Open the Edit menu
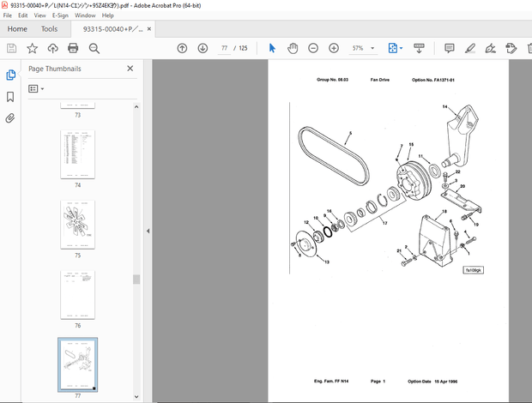The image size is (532, 403). click(22, 15)
